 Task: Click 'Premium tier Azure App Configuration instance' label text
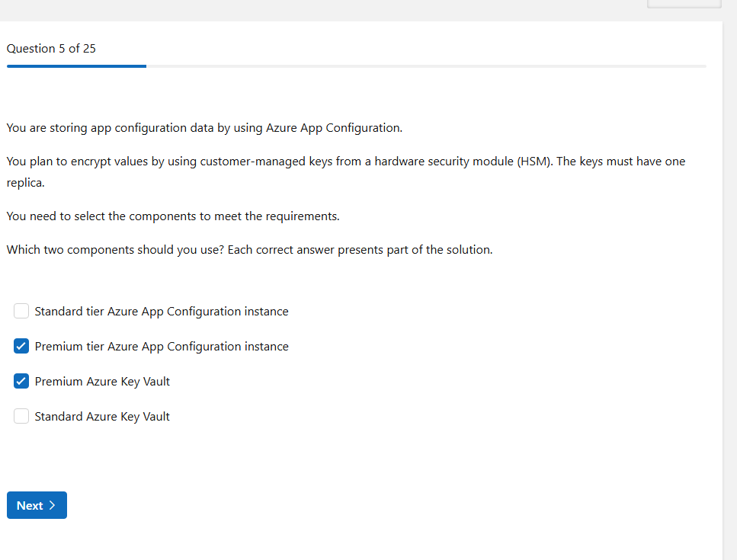[162, 347]
